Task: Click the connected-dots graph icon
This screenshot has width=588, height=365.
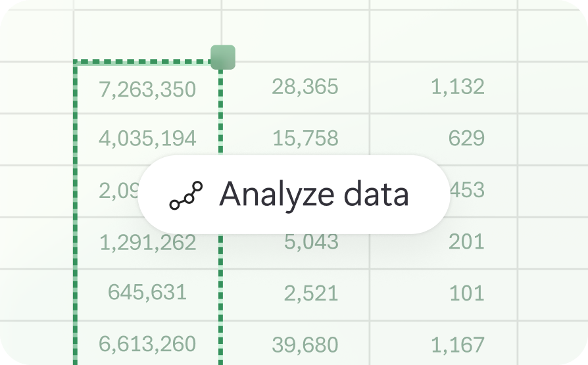Action: (186, 195)
